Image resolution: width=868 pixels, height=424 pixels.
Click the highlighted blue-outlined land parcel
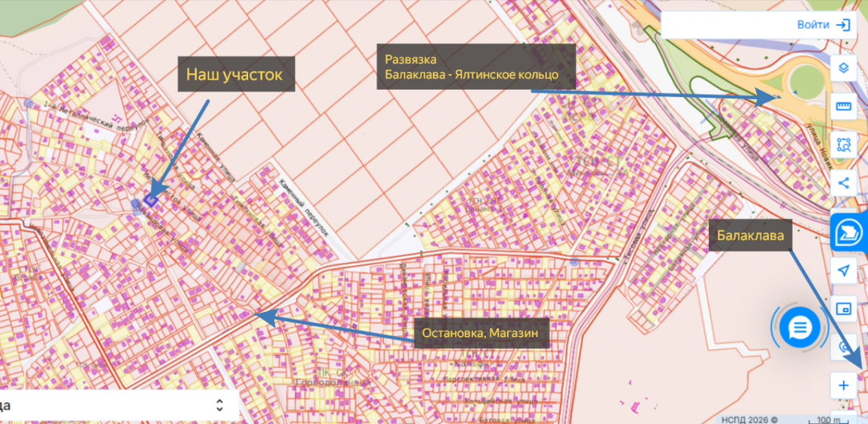tap(151, 199)
